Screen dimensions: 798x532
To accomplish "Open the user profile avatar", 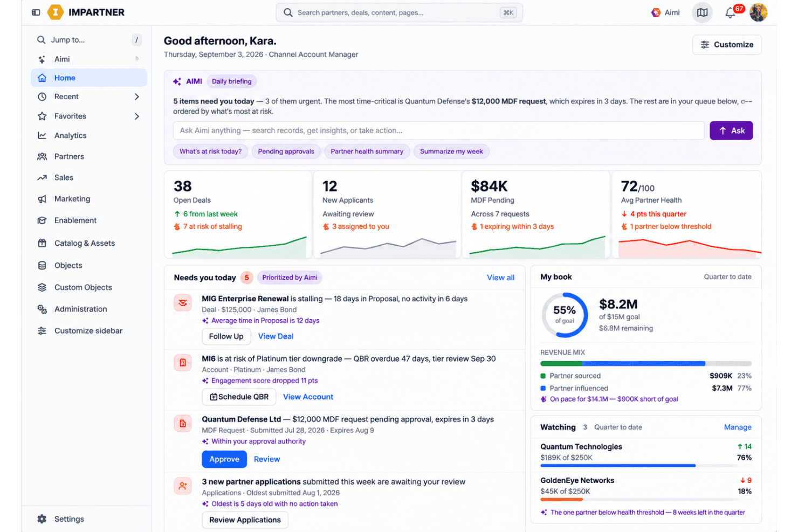I will tap(758, 12).
